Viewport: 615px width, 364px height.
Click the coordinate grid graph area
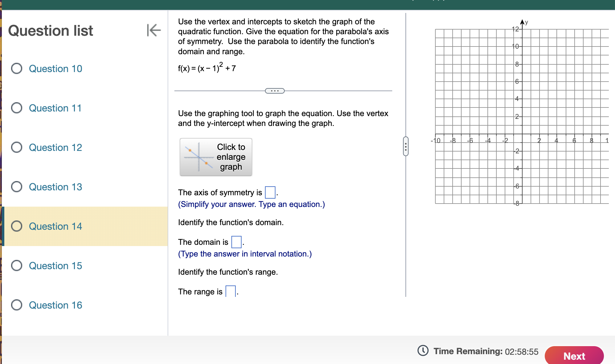[521, 116]
